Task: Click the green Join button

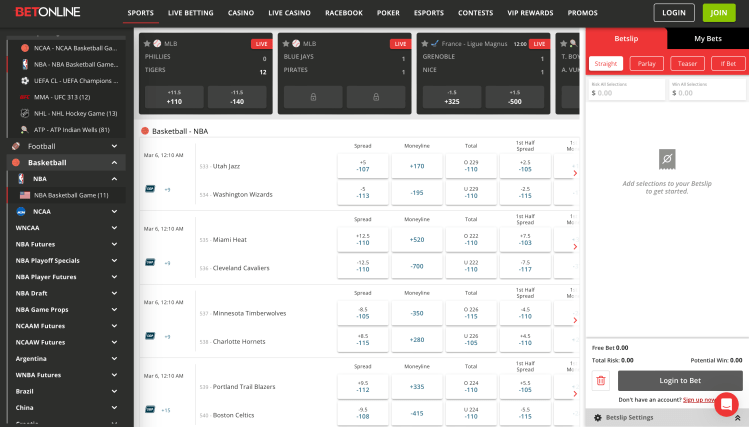Action: pos(716,13)
